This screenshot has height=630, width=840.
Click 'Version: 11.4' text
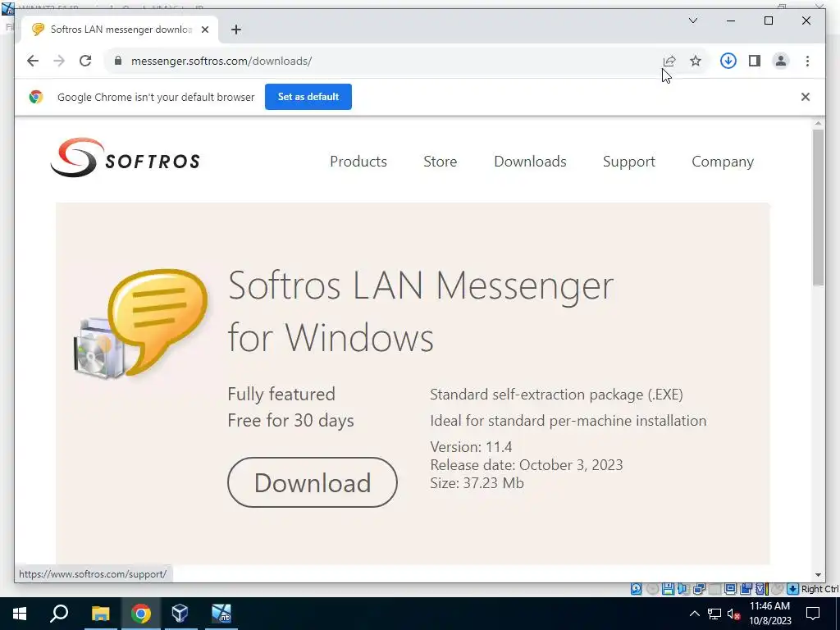pyautogui.click(x=471, y=447)
